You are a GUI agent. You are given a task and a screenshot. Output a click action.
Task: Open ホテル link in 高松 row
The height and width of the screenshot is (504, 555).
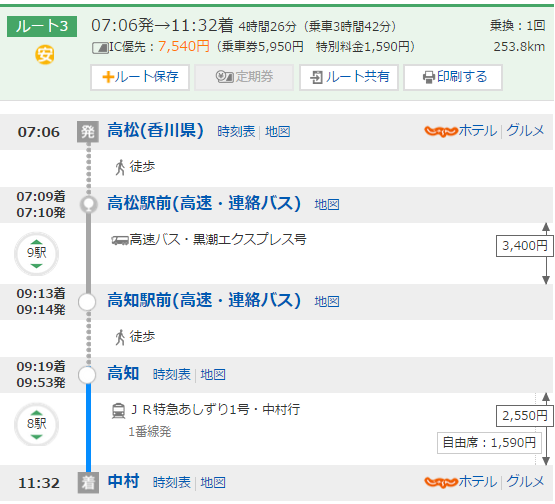(x=478, y=131)
